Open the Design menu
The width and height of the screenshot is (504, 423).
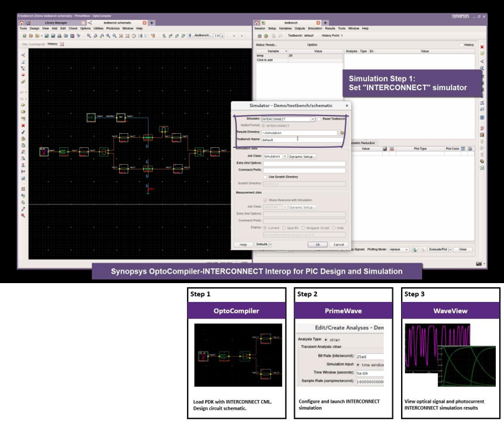tap(34, 28)
